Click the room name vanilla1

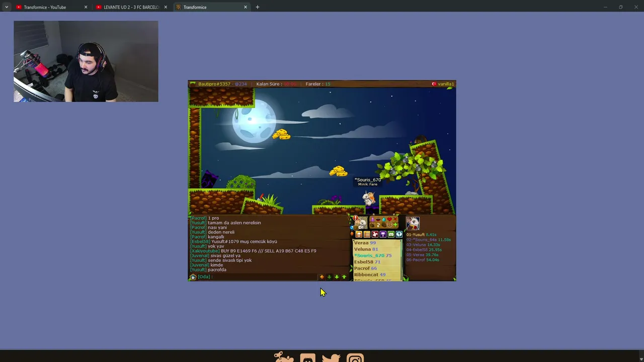[446, 84]
